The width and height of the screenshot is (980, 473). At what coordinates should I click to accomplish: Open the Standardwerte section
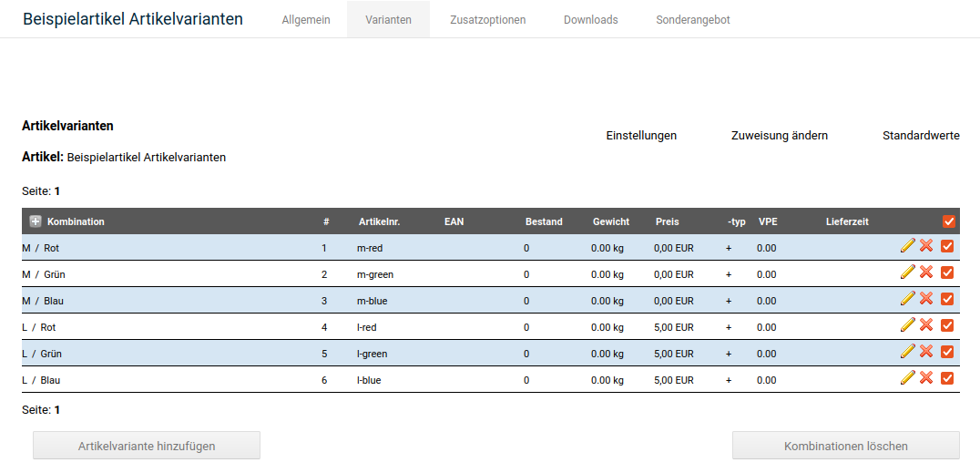pos(921,136)
